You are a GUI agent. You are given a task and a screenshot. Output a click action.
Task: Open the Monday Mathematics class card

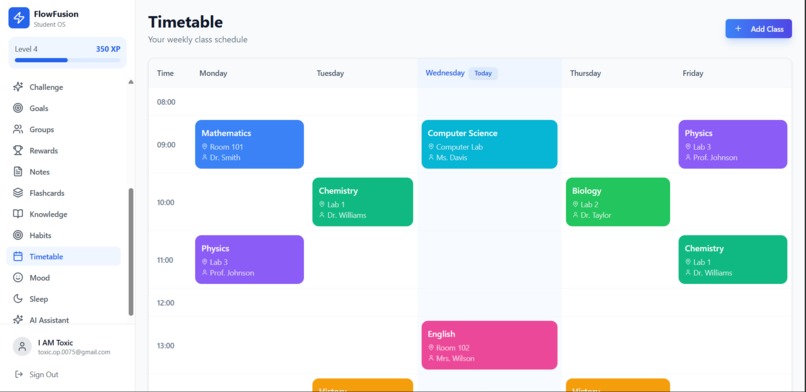click(249, 144)
